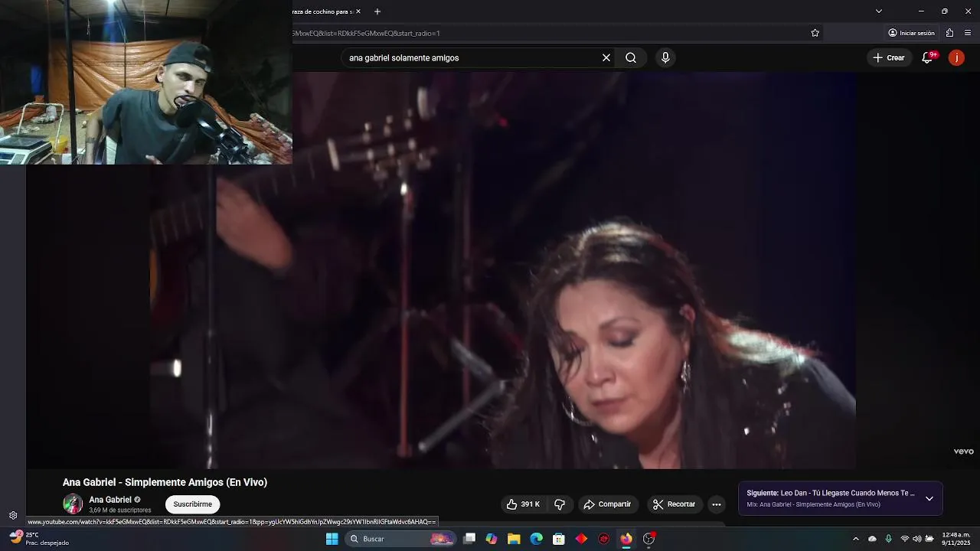This screenshot has height=551, width=980.
Task: Open the dark red circular app on taskbar
Action: pos(604,539)
